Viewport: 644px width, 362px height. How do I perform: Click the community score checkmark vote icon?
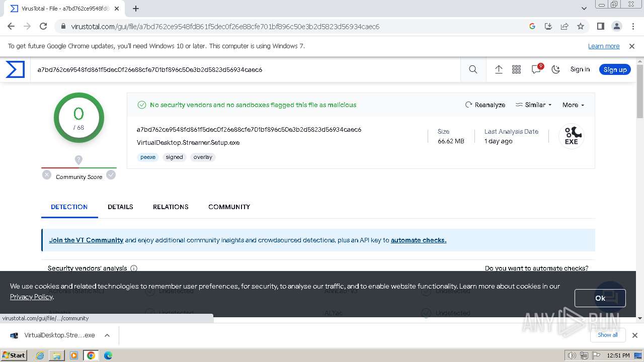click(x=111, y=175)
